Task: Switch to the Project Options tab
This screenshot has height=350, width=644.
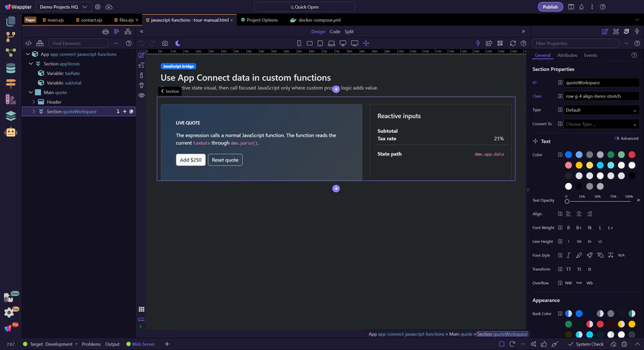Action: coord(259,19)
